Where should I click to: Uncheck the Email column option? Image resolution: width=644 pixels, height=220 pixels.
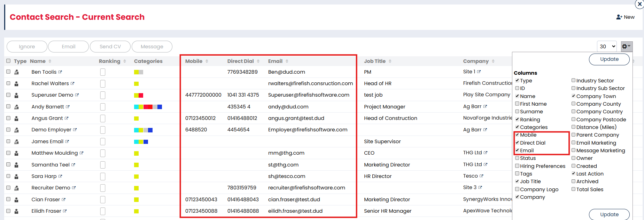[x=517, y=150]
